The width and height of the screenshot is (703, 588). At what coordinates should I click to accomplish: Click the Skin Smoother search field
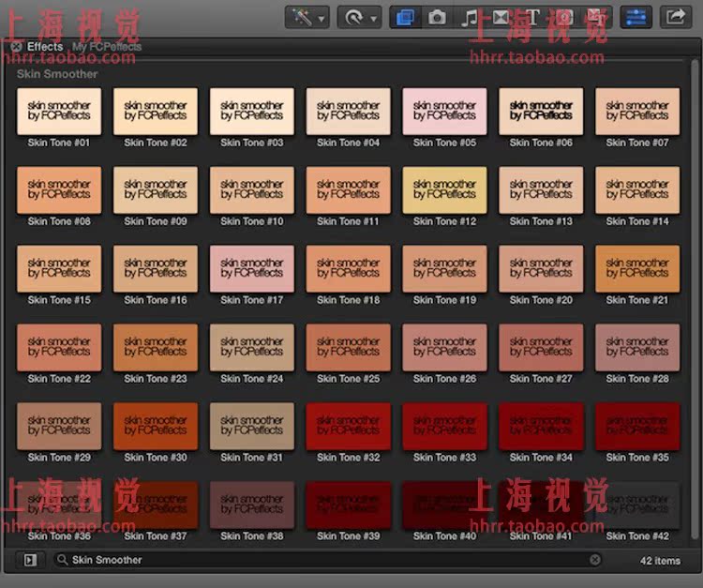pyautogui.click(x=328, y=560)
